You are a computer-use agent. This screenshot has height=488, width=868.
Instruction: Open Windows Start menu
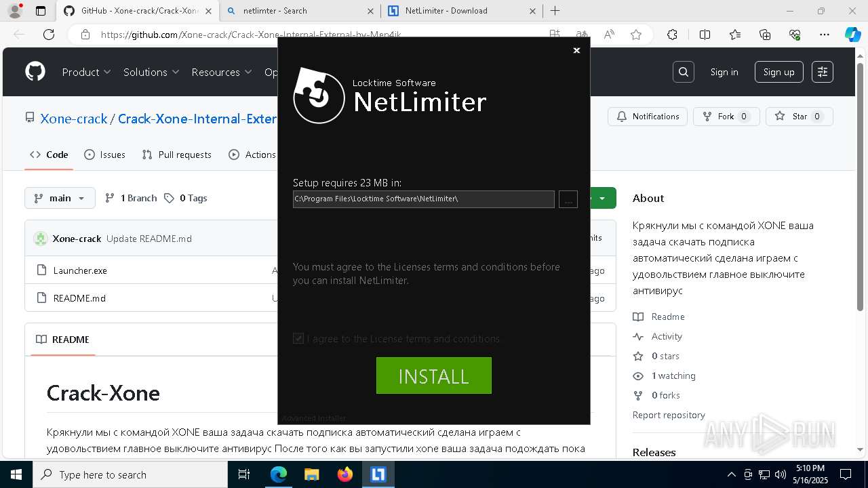pos(16,474)
